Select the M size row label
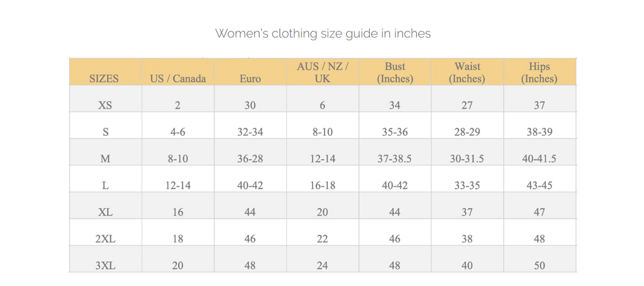The width and height of the screenshot is (644, 286). [105, 159]
